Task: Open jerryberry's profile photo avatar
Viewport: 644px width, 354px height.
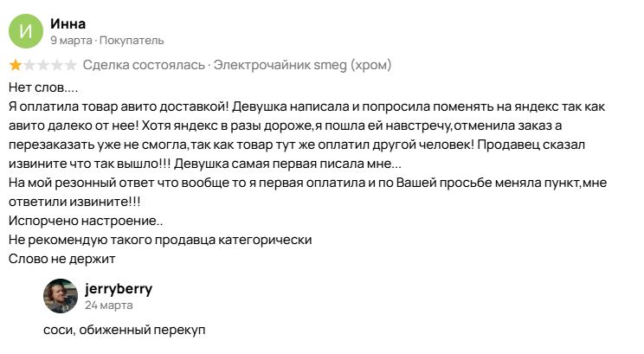Action: click(61, 296)
